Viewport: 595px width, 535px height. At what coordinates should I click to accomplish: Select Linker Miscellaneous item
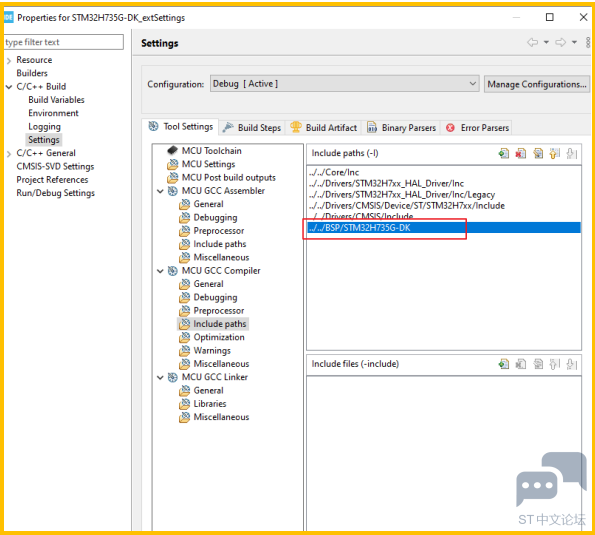tap(221, 417)
